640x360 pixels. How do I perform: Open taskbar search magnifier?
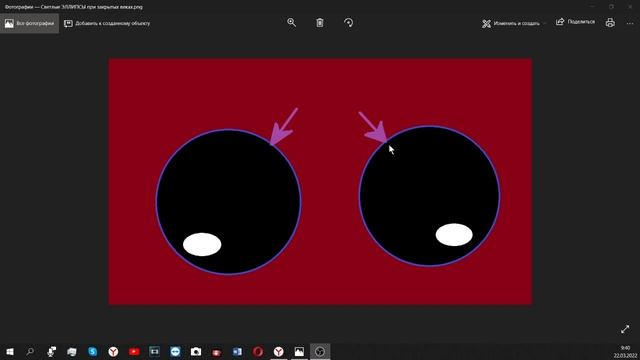pos(30,351)
